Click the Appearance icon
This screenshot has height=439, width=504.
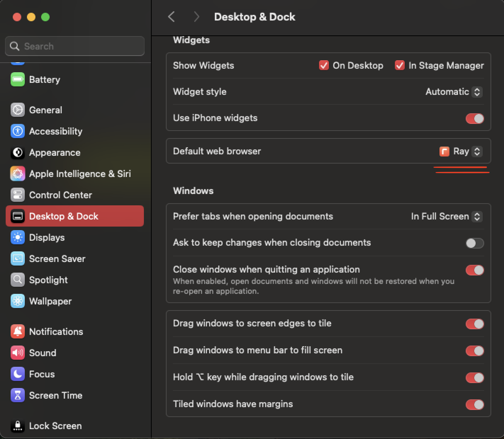click(x=18, y=153)
